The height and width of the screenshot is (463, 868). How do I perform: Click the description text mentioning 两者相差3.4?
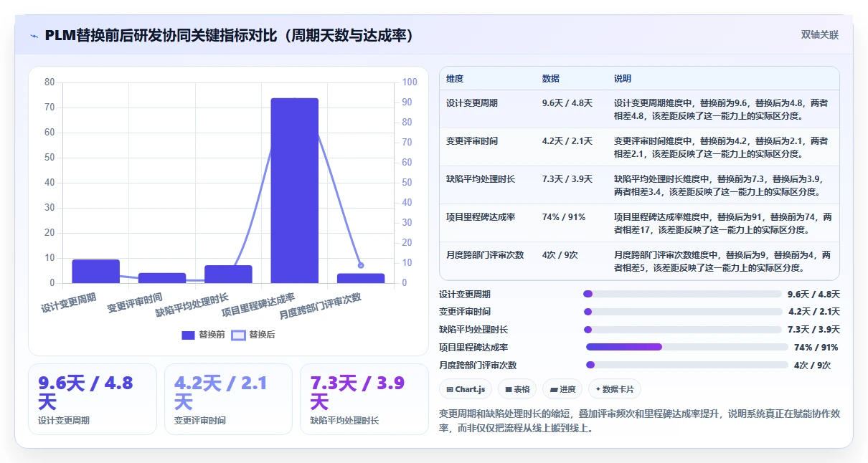(720, 186)
